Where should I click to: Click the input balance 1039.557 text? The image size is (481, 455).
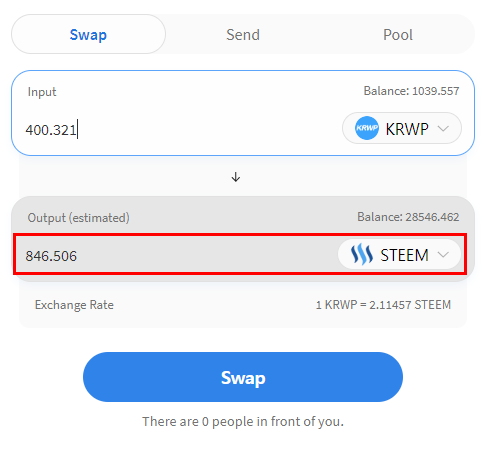point(411,91)
